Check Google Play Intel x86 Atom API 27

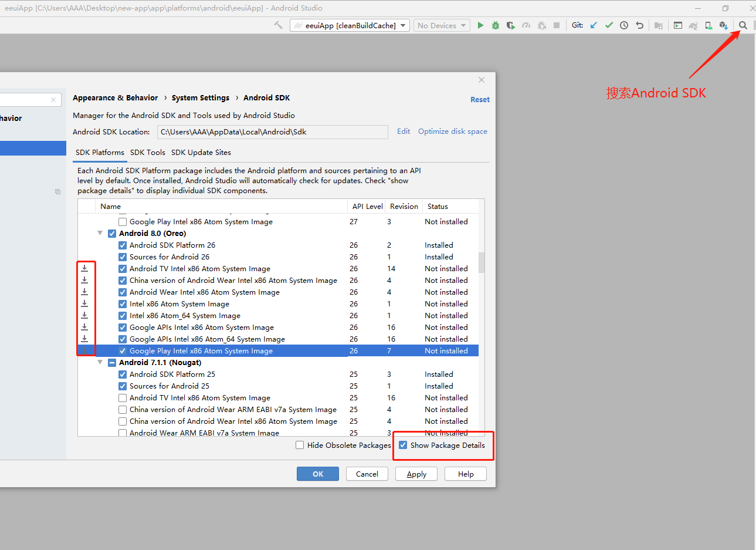(x=123, y=221)
